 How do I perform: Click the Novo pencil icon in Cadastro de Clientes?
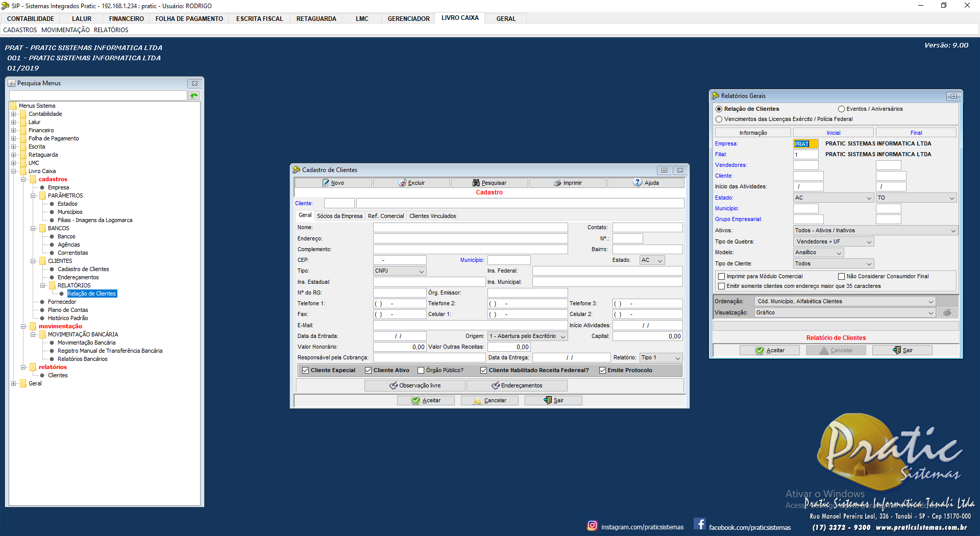(326, 183)
